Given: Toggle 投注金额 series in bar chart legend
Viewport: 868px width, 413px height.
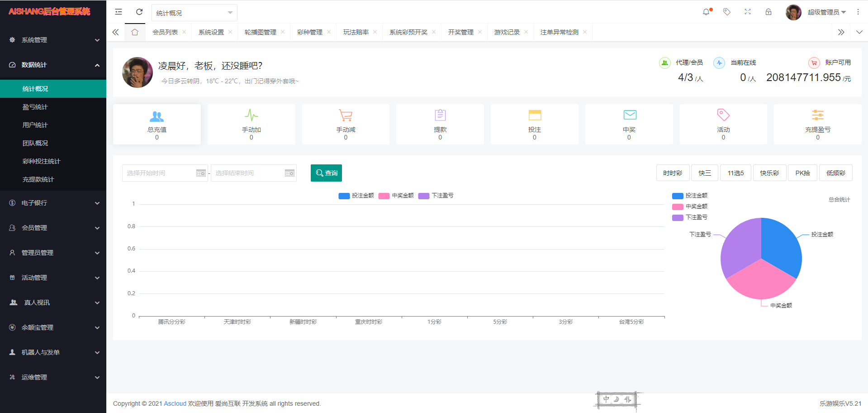Looking at the screenshot, I should (356, 196).
